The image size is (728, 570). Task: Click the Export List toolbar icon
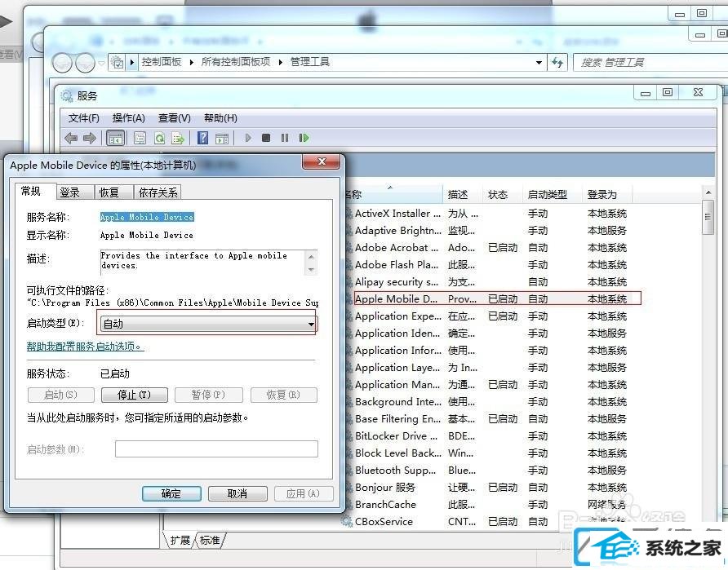(178, 138)
